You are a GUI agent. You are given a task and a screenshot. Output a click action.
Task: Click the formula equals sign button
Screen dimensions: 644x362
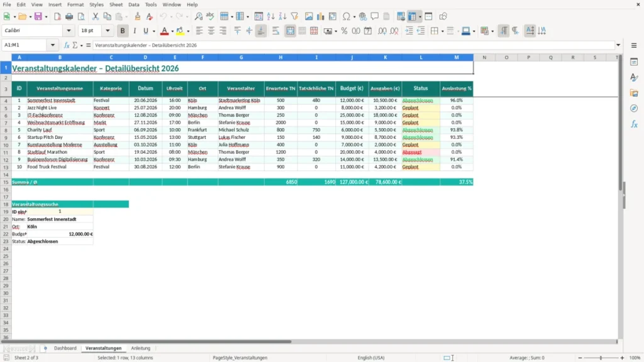click(x=88, y=45)
